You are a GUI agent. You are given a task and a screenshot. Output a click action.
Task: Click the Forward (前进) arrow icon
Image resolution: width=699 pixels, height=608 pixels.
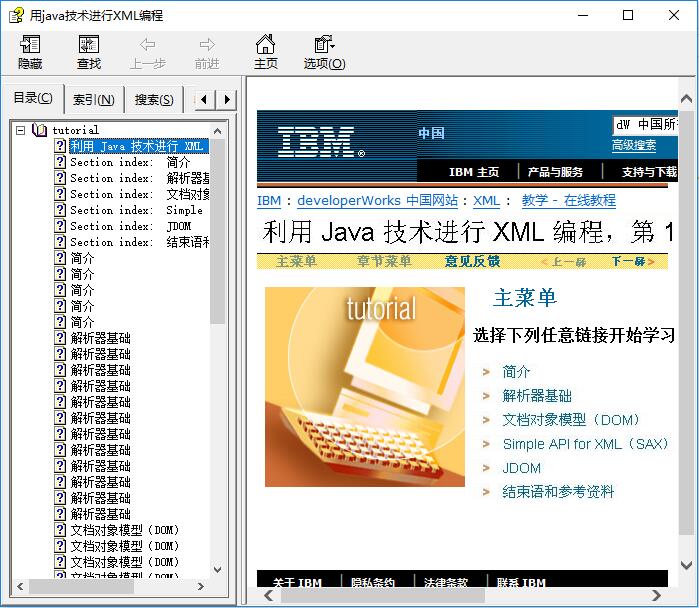point(207,45)
